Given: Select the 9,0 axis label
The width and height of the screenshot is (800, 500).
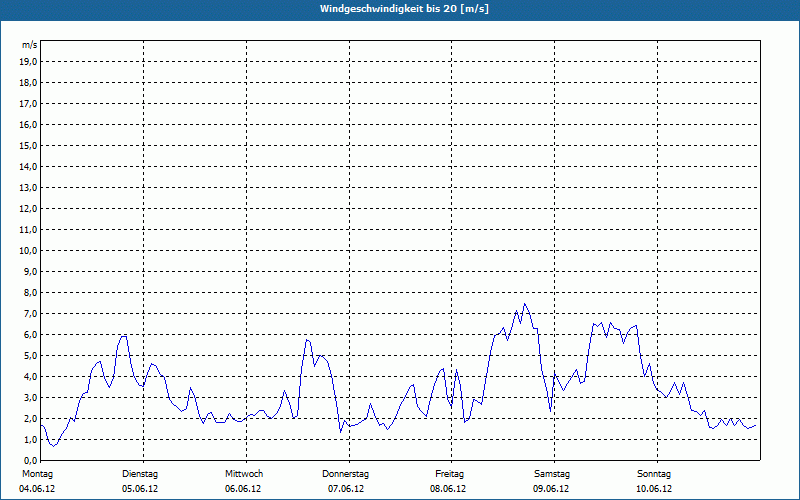Looking at the screenshot, I should [x=30, y=271].
